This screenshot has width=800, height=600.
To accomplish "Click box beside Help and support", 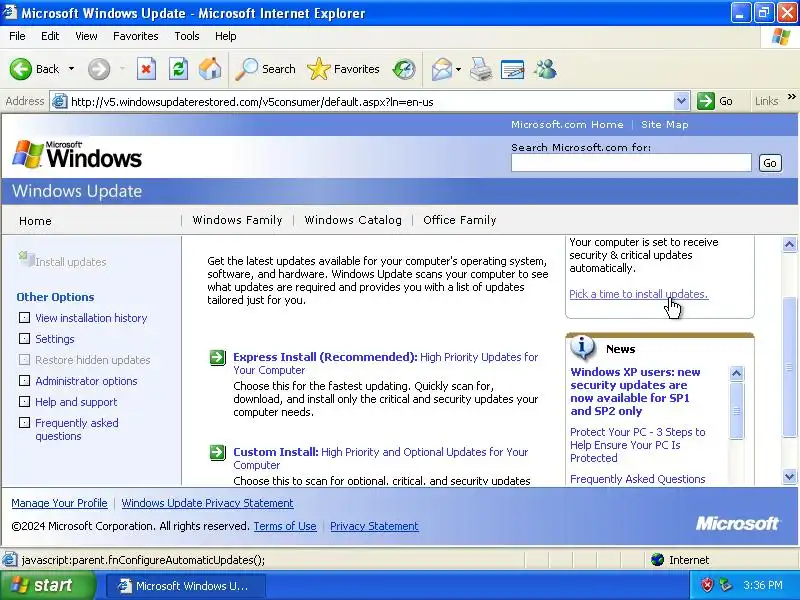I will (24, 402).
